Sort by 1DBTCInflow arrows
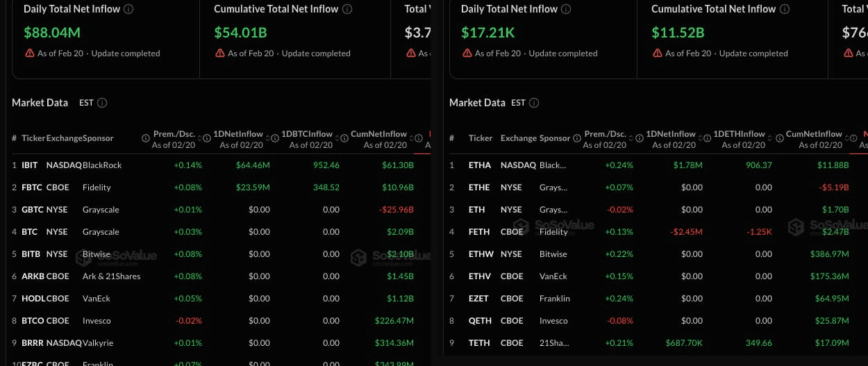Image resolution: width=868 pixels, height=366 pixels. pyautogui.click(x=337, y=139)
